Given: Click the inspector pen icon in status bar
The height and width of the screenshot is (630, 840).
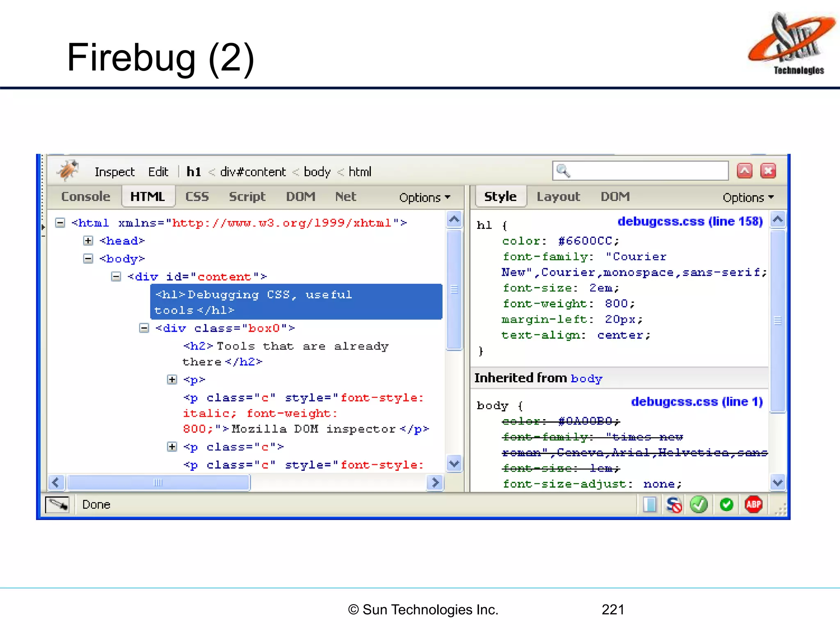Looking at the screenshot, I should [57, 504].
